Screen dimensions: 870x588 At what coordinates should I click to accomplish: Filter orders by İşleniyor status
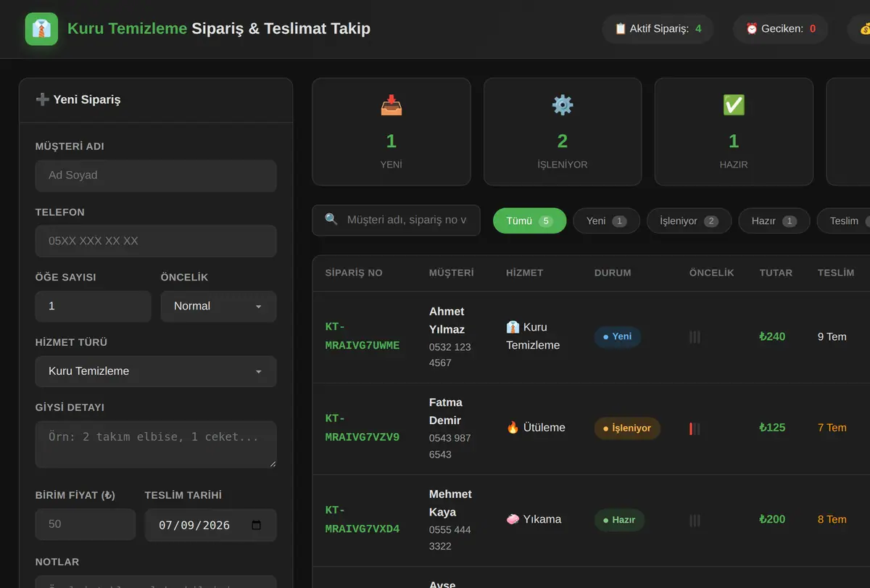click(689, 220)
